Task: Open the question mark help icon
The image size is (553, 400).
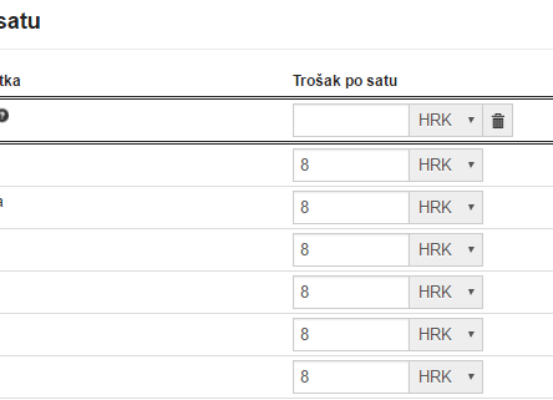Action: tap(3, 116)
